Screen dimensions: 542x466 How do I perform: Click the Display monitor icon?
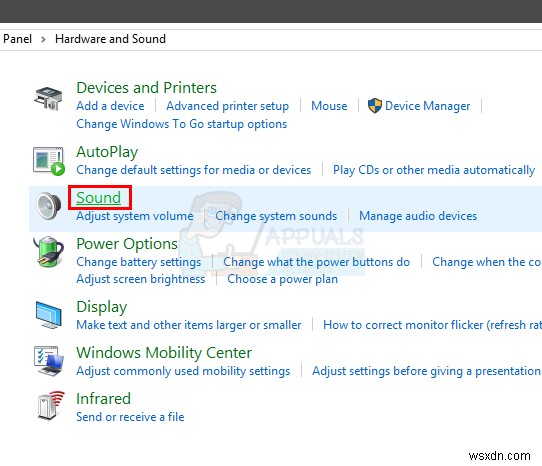click(49, 315)
